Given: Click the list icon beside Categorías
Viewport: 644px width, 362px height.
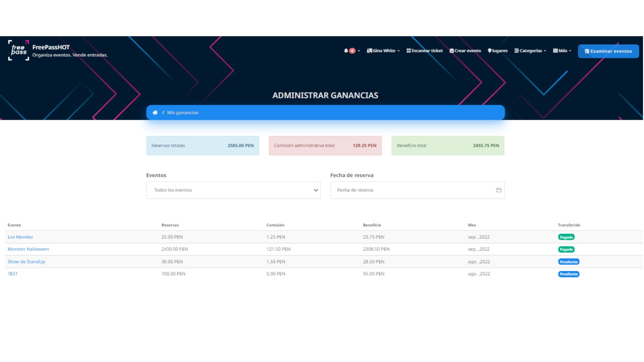Looking at the screenshot, I should pyautogui.click(x=517, y=51).
